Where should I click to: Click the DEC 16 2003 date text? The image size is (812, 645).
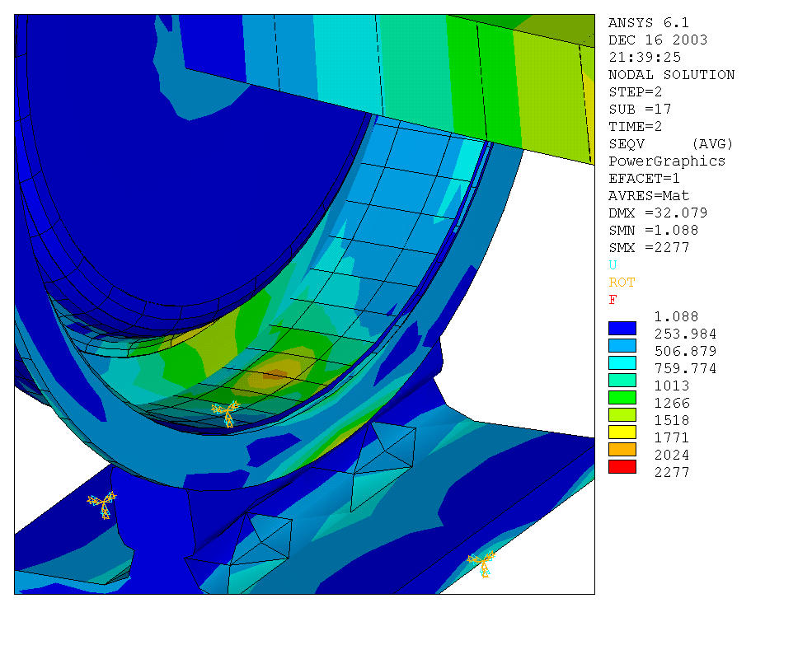(x=658, y=40)
